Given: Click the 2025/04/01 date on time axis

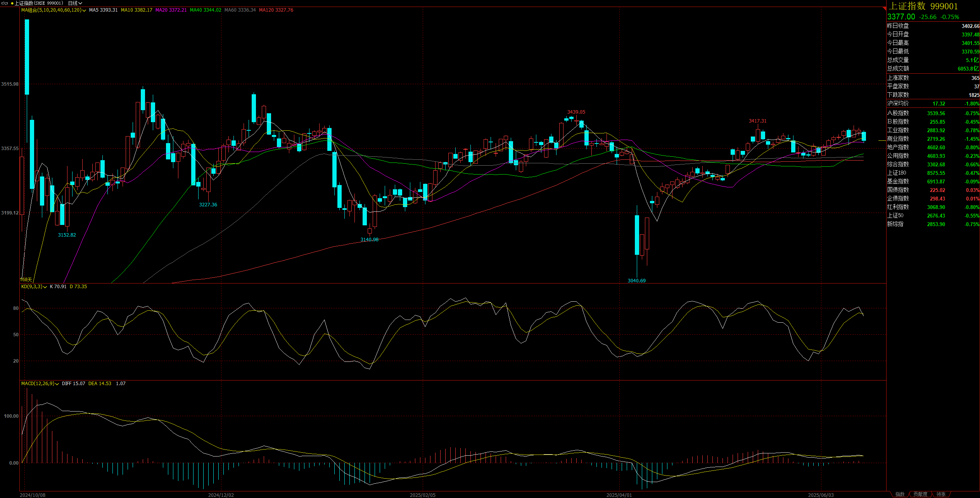Looking at the screenshot, I should point(619,495).
